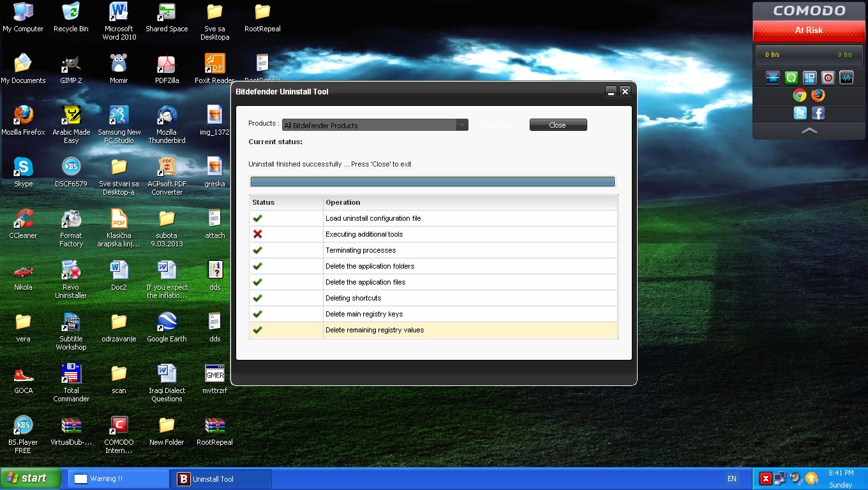Select the My Computer desktop icon
Screen dimensions: 868x490
(23, 18)
